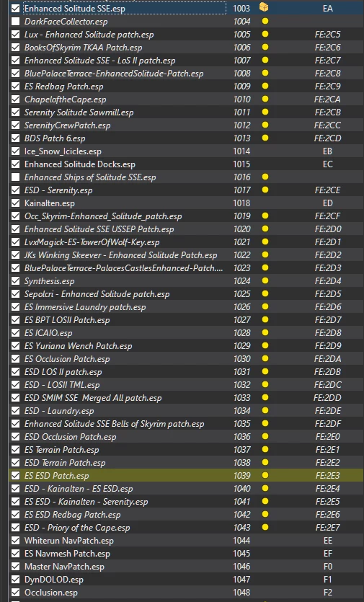The image size is (364, 602).
Task: Uncheck the Occlusion.esp plugin
Action: tap(15, 593)
